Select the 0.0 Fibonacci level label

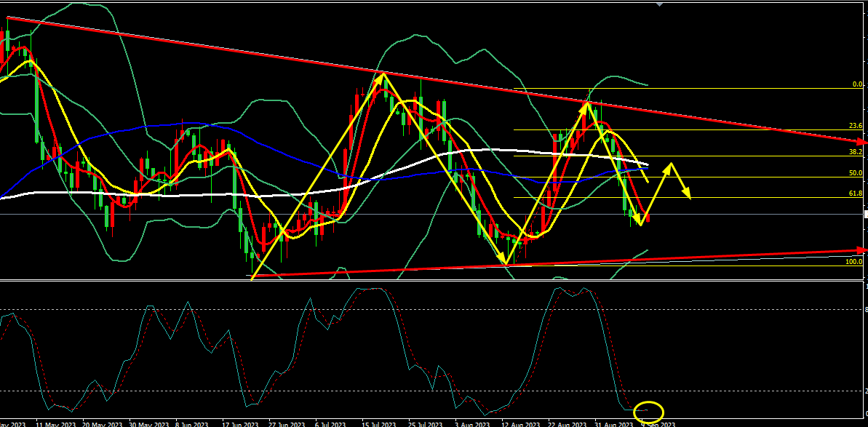(857, 84)
